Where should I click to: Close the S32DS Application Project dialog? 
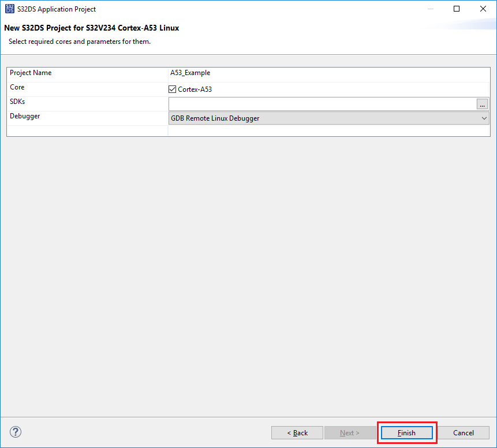click(483, 9)
